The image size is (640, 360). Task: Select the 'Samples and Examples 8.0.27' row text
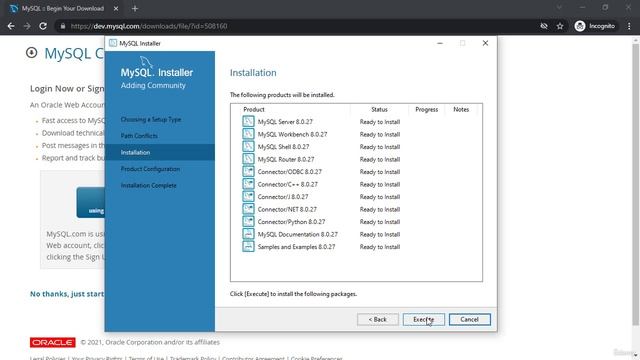coord(296,247)
